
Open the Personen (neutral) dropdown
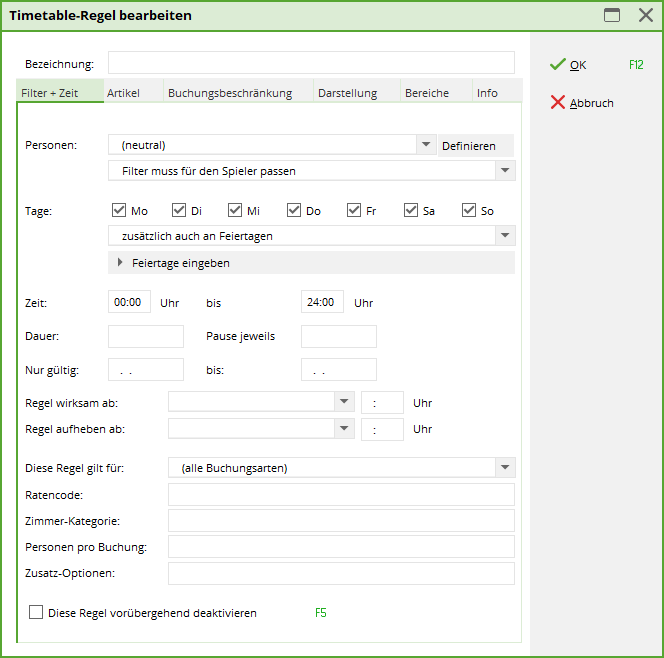(x=426, y=145)
